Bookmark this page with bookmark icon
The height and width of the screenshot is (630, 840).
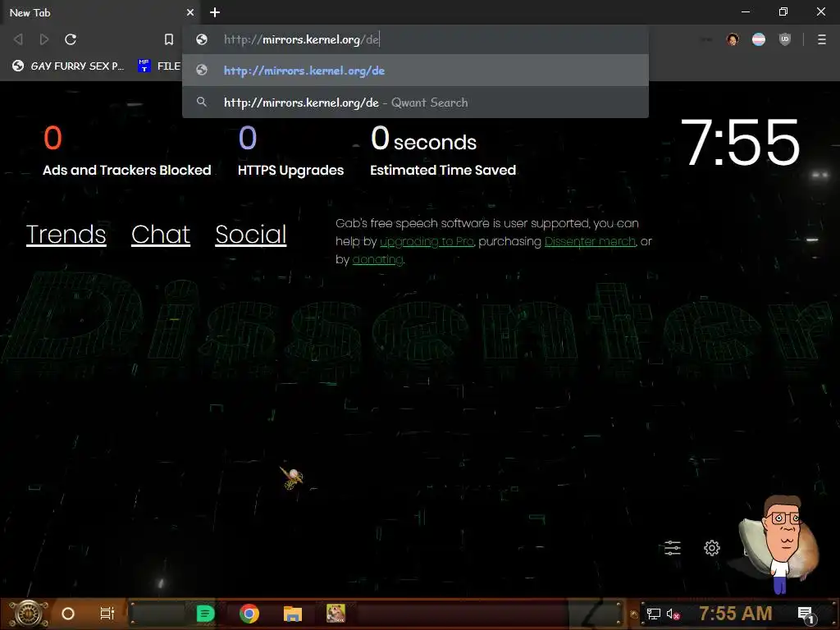click(x=169, y=39)
